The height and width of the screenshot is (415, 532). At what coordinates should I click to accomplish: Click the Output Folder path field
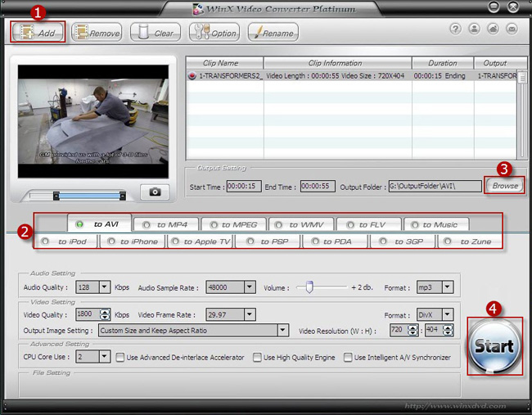[x=435, y=187]
